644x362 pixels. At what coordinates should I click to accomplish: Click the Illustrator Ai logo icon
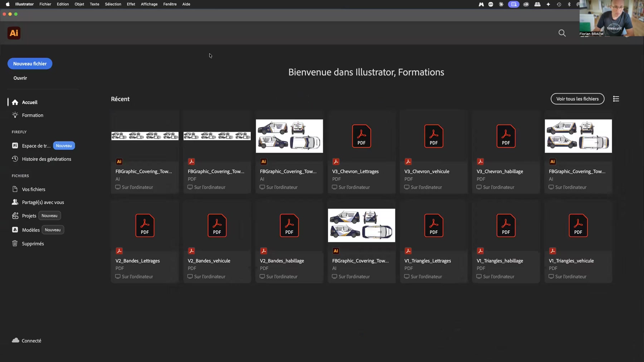(14, 33)
